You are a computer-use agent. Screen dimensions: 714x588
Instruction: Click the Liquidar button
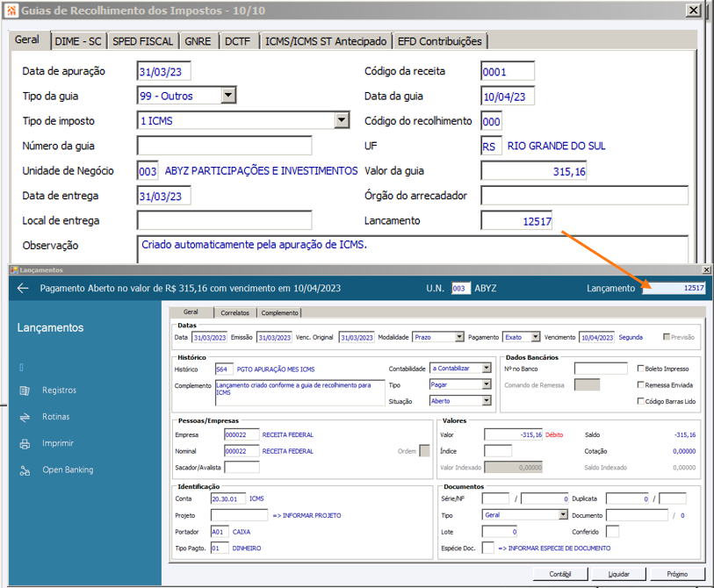[618, 574]
